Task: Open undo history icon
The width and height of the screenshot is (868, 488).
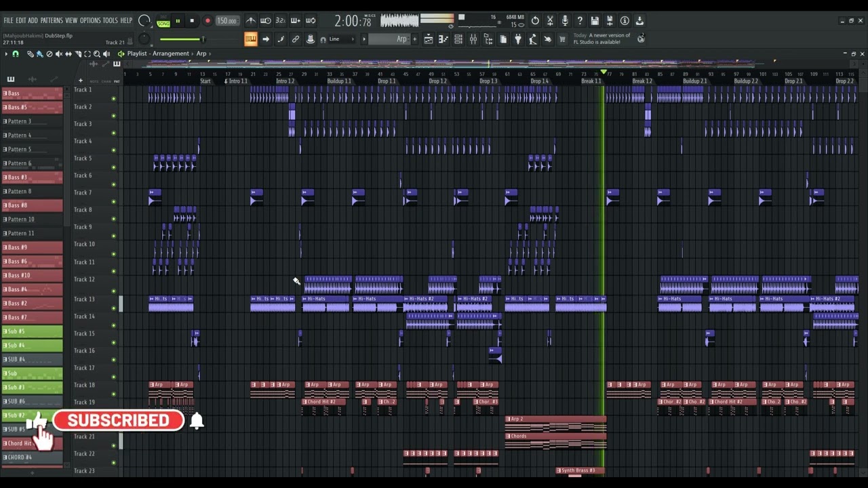Action: [x=534, y=21]
